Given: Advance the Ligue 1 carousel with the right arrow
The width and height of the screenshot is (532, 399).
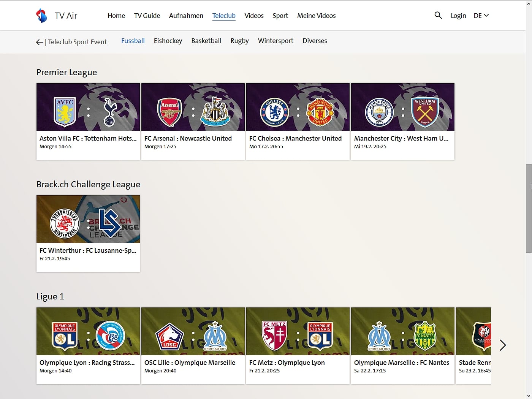Looking at the screenshot, I should [503, 345].
